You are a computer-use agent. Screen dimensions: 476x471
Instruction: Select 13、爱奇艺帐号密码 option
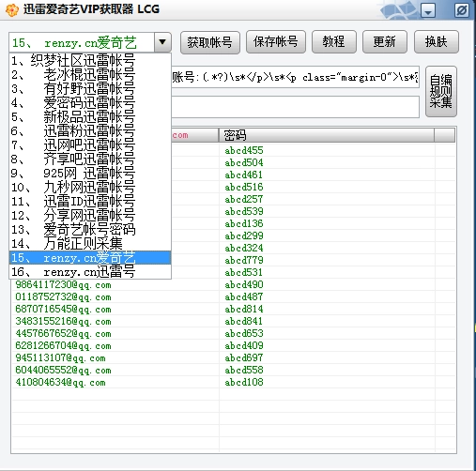90,230
